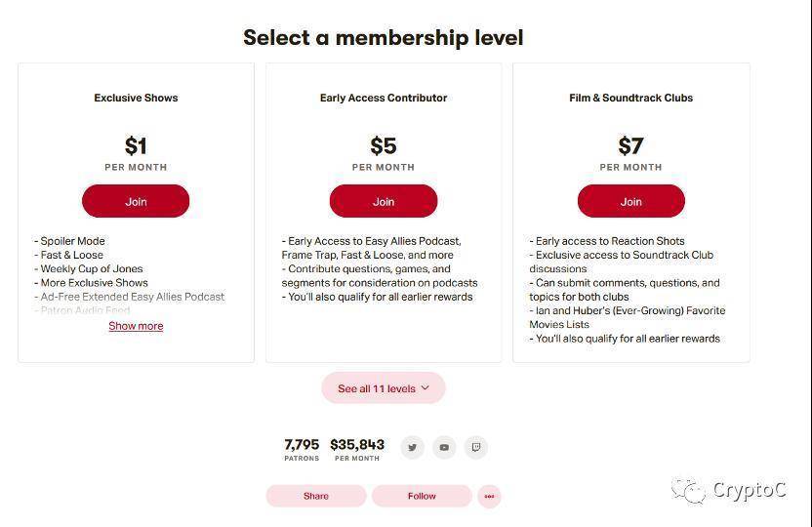This screenshot has height=527, width=812.
Task: Open the three-dot more options menu
Action: [x=489, y=496]
